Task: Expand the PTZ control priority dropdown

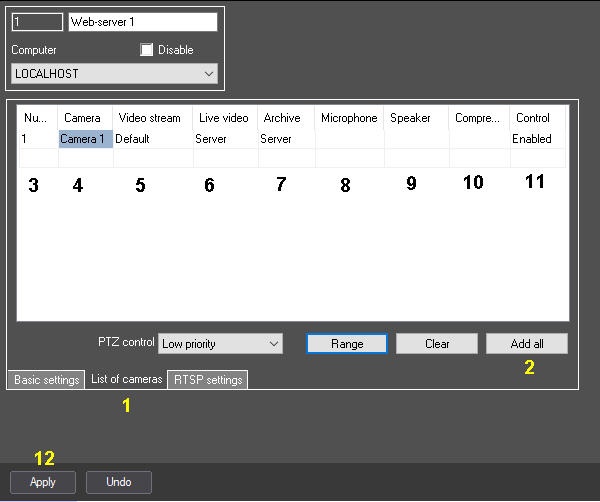Action: tap(220, 344)
